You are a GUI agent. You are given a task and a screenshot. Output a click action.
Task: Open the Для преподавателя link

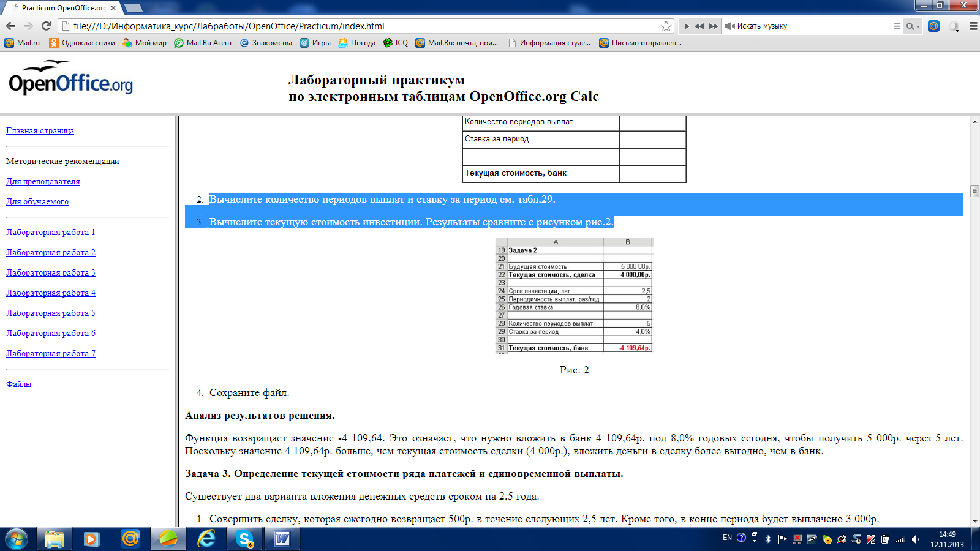click(43, 181)
